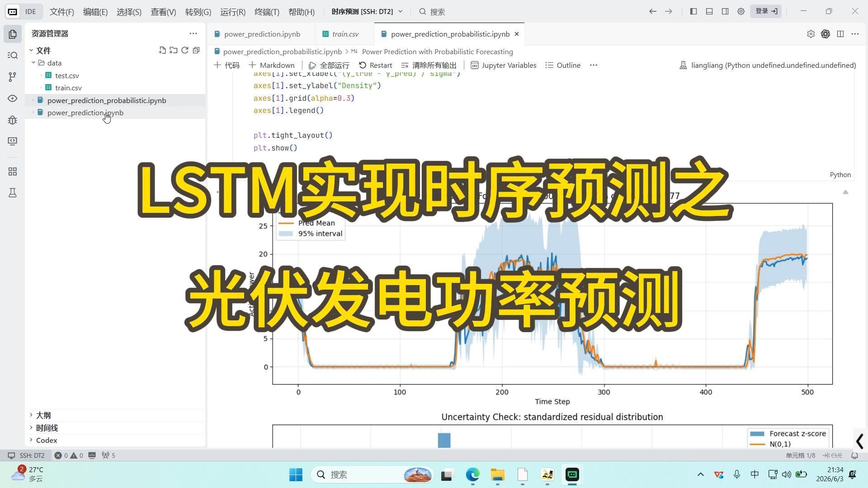Open the Remote Explorer view
This screenshot has width=868, height=488.
(x=13, y=141)
